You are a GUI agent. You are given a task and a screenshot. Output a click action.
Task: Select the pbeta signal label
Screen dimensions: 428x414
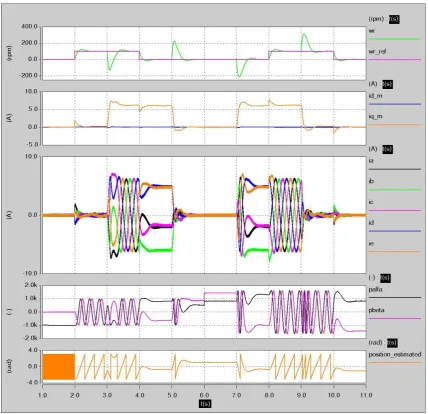[x=376, y=310]
